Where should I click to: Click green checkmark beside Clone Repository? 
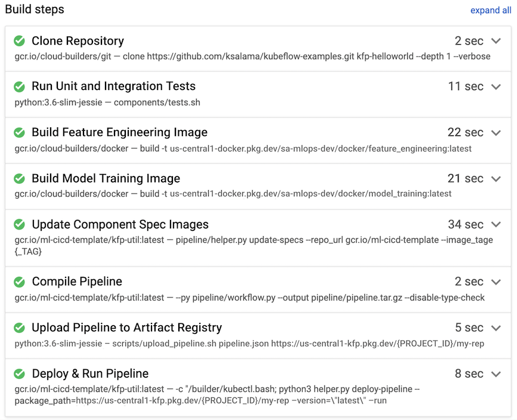tap(20, 41)
